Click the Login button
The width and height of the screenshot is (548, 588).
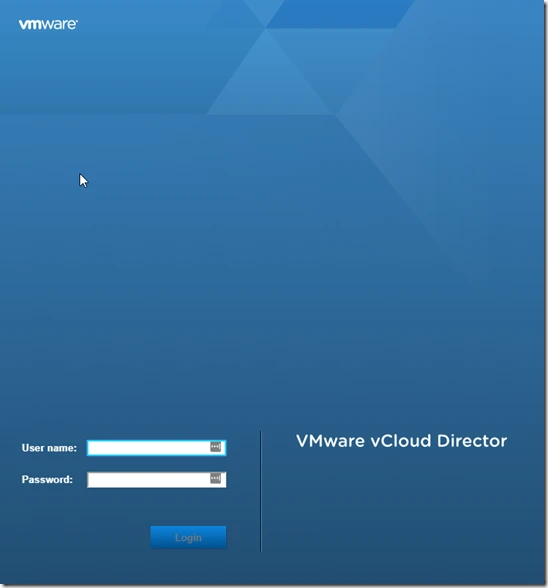click(x=188, y=537)
